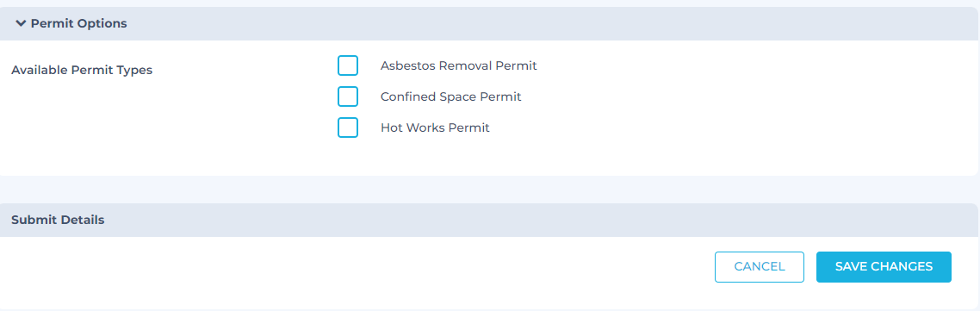Click the Save Changes button

click(884, 266)
